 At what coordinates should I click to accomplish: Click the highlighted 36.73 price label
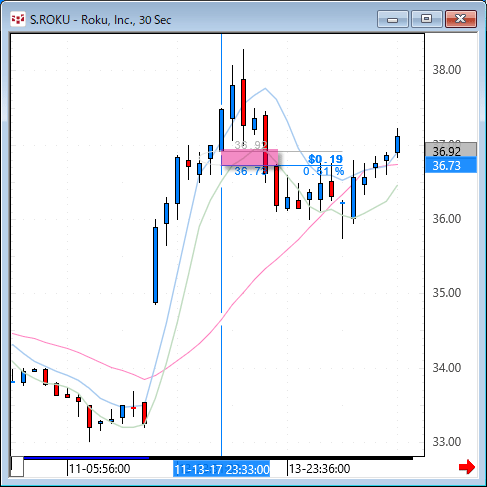click(451, 165)
